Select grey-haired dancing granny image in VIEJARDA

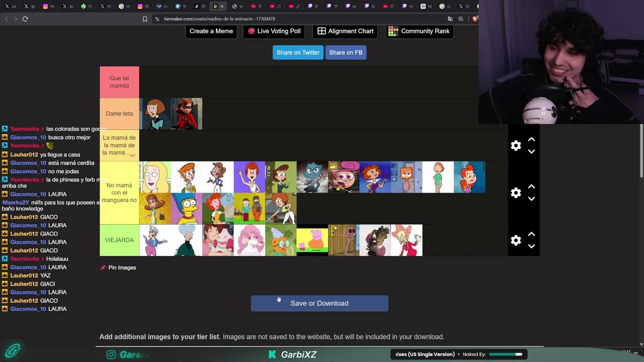coord(155,240)
